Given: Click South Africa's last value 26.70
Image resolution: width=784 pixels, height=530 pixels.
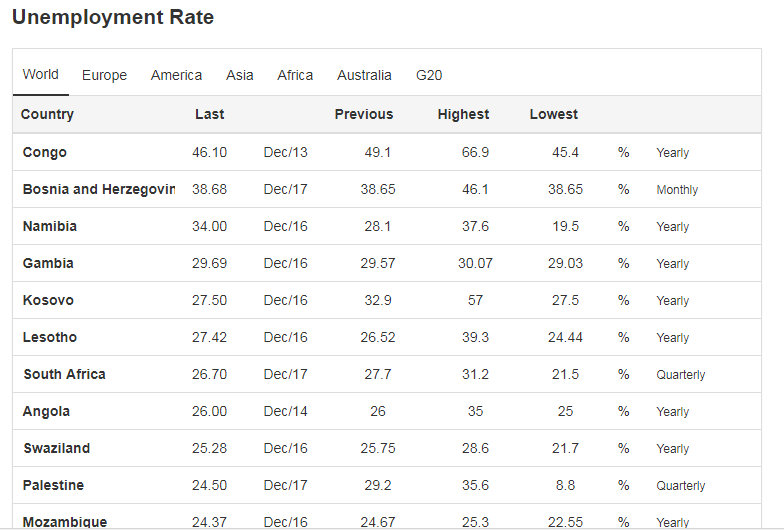Looking at the screenshot, I should point(210,374).
